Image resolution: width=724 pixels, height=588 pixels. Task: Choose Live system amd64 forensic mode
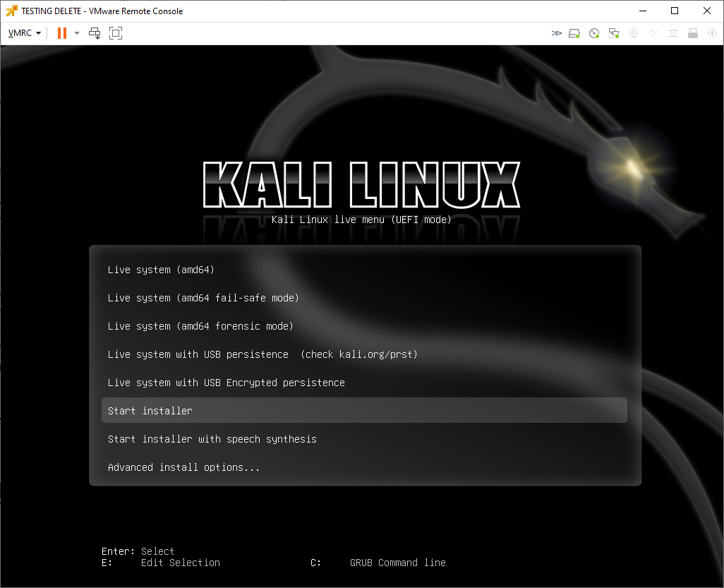coord(200,326)
